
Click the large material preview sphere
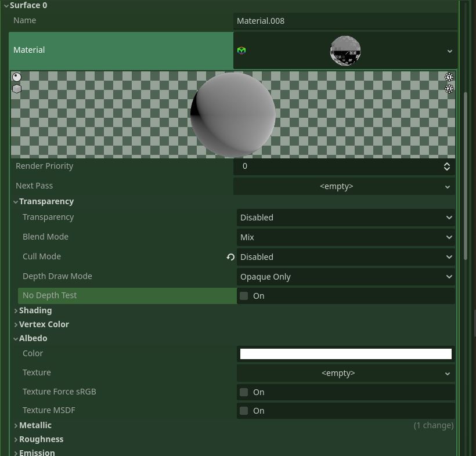(233, 115)
